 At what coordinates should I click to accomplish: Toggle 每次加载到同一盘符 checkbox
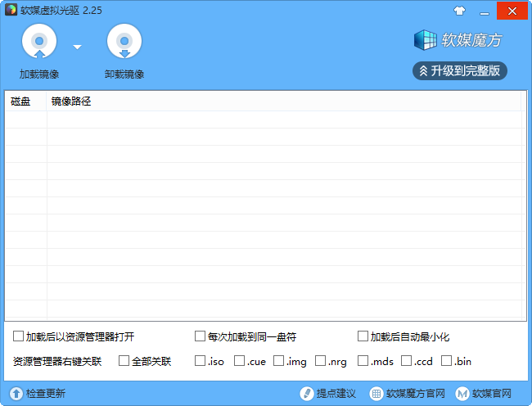201,336
